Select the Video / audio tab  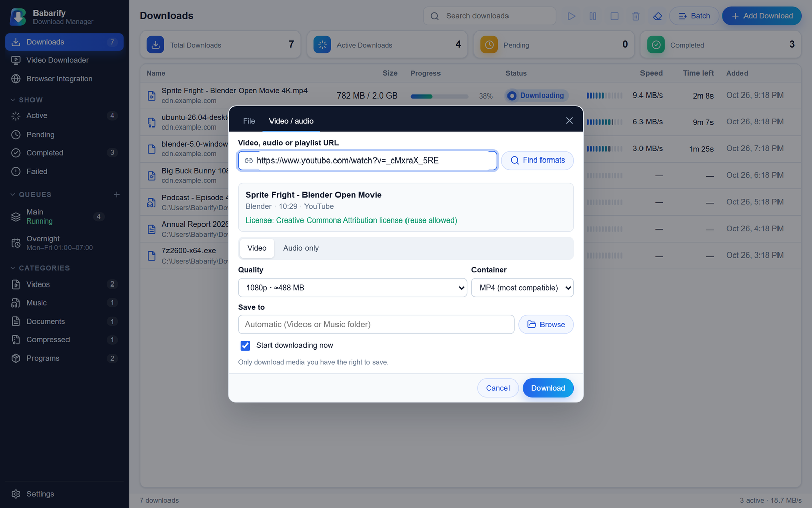tap(291, 121)
